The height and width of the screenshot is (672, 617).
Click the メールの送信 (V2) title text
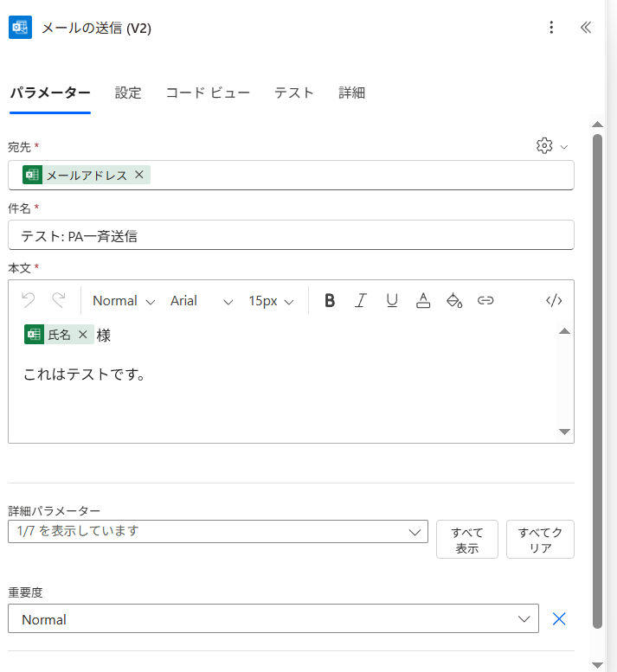click(96, 28)
